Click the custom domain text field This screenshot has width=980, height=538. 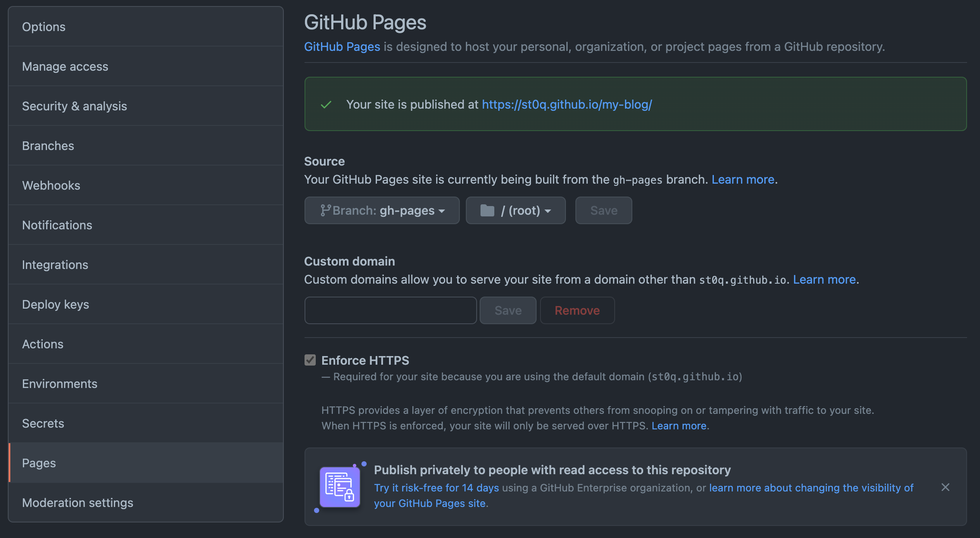tap(391, 310)
